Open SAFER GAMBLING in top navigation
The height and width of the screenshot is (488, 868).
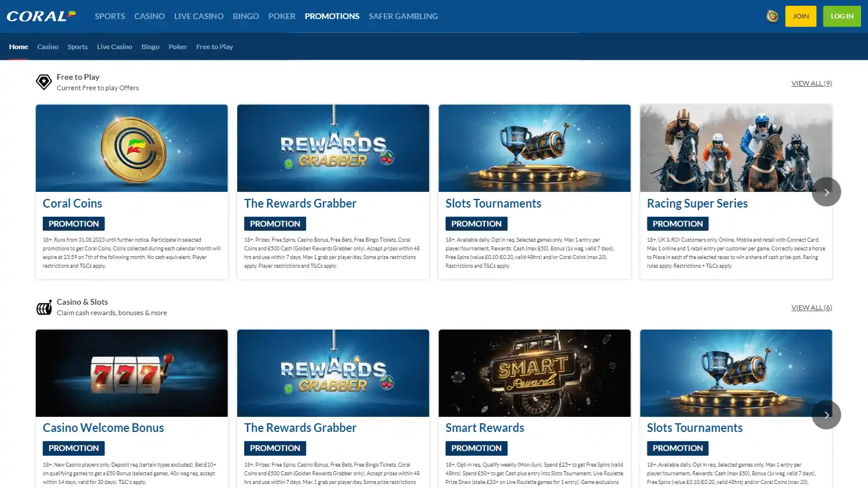(403, 16)
